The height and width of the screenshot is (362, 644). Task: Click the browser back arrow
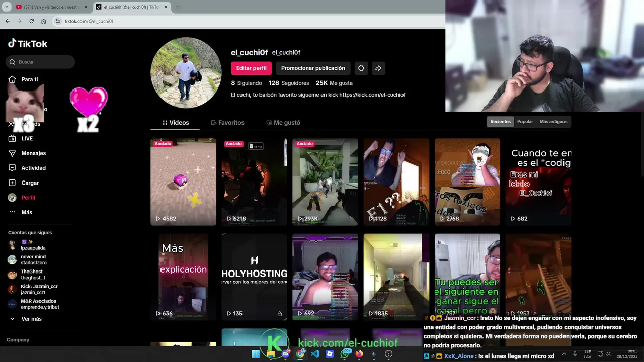coord(7,21)
